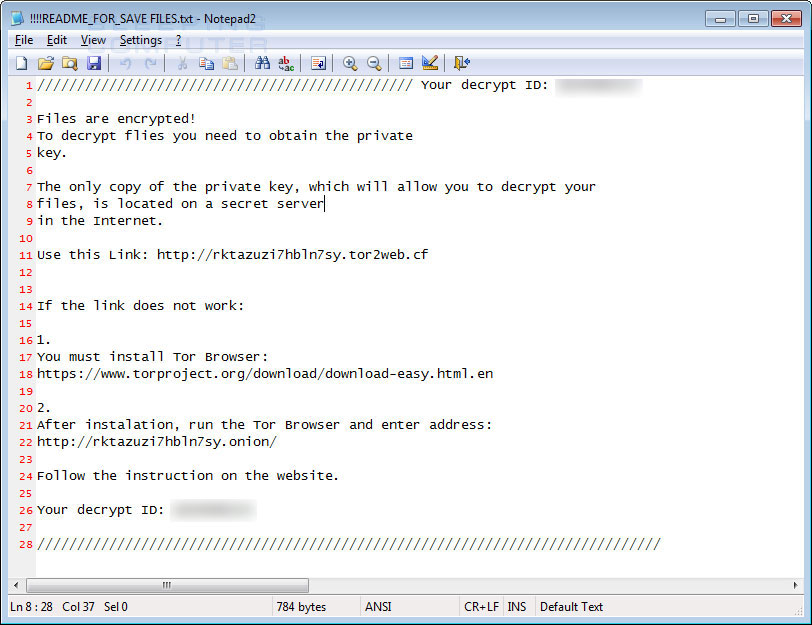812x625 pixels.
Task: Open the View menu
Action: coord(93,40)
